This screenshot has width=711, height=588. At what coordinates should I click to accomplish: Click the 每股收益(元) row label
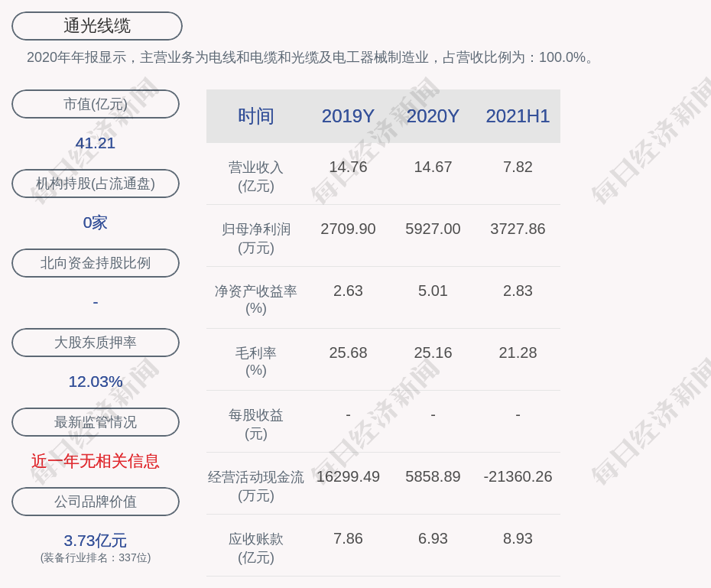pos(256,424)
